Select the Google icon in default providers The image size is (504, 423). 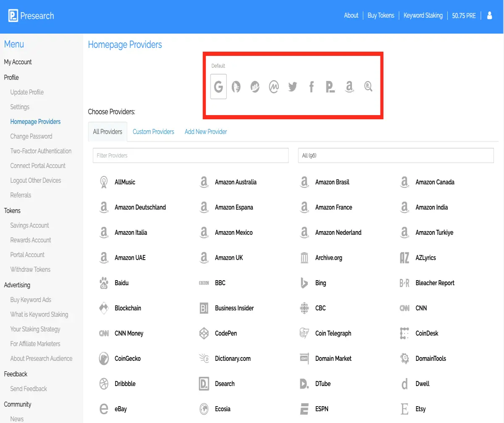218,87
